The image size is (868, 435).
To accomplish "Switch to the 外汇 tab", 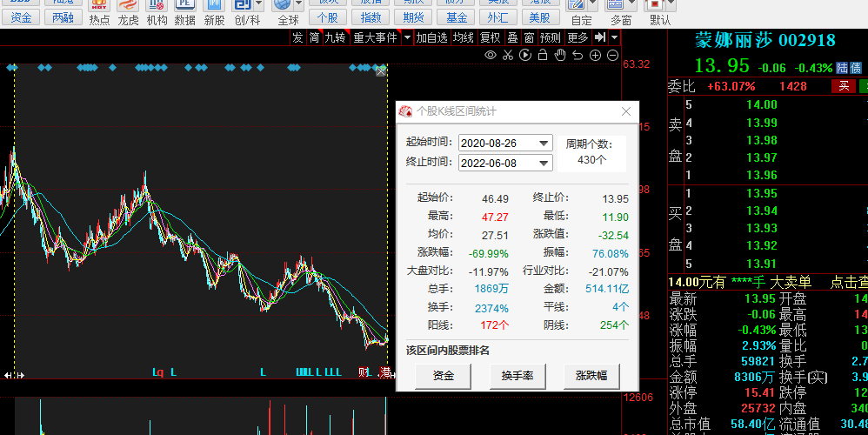I will [498, 17].
